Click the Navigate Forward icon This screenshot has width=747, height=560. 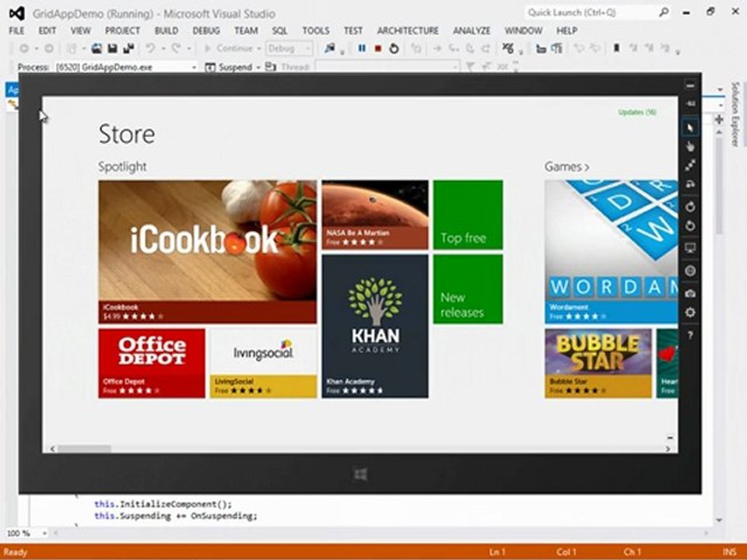click(48, 48)
